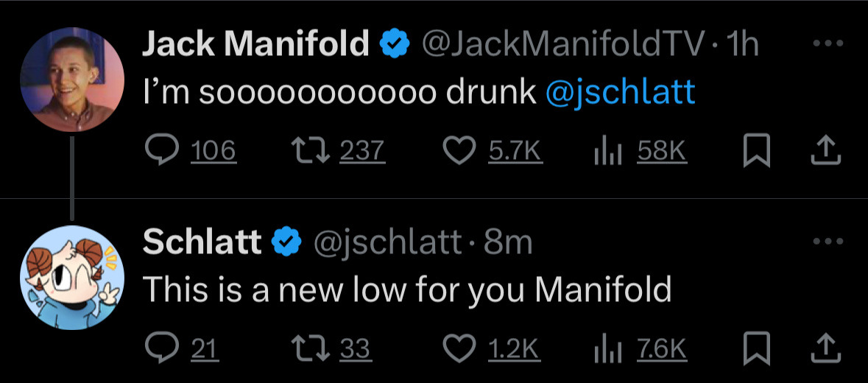This screenshot has width=868, height=383.
Task: Like Jack Manifold's tweet
Action: [460, 150]
